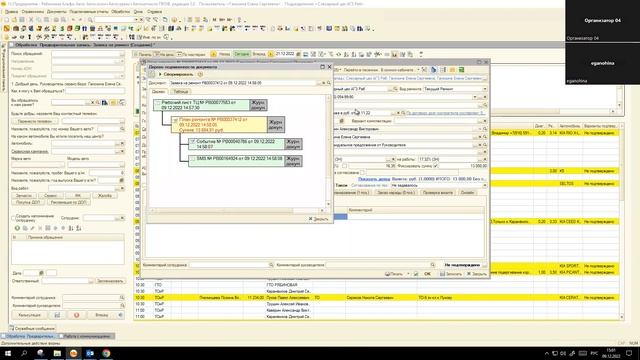Open the Схема tab
The height and width of the screenshot is (360, 640).
[159, 91]
